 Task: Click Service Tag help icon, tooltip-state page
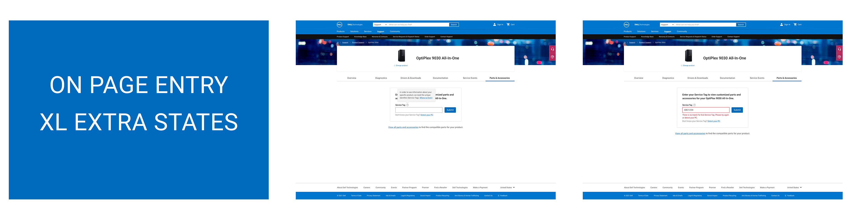[x=407, y=105]
